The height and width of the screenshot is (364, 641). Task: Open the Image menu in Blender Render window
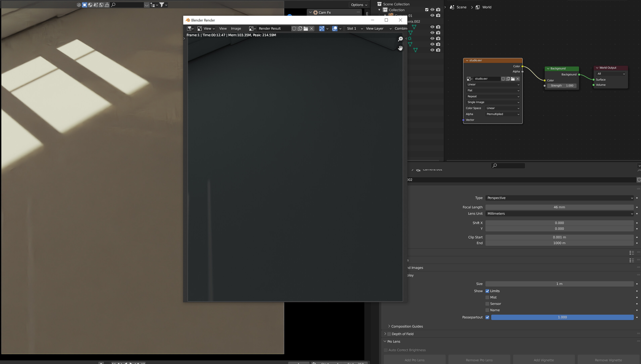[x=236, y=28]
